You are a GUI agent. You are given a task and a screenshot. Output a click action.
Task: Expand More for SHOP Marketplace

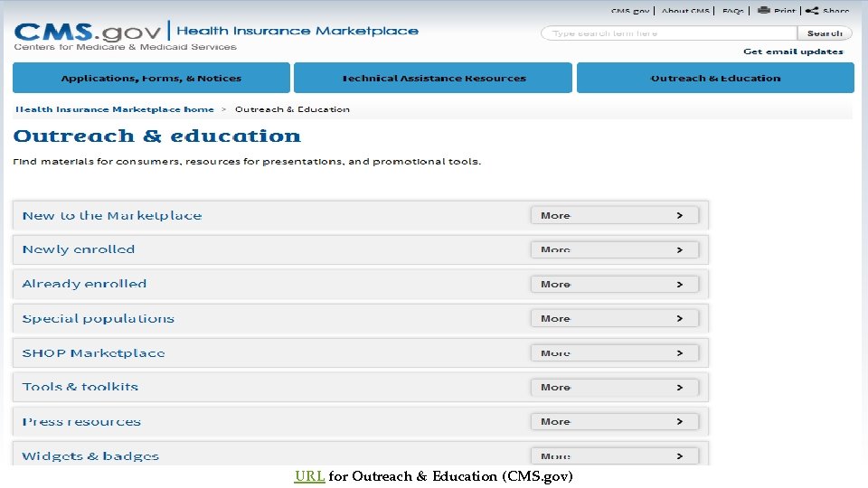(615, 352)
